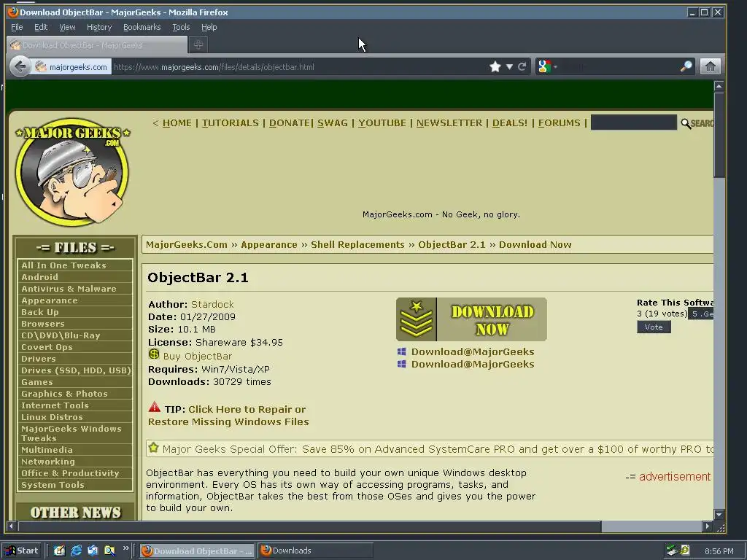Click the first system tray icon
Image resolution: width=747 pixels, height=560 pixels.
point(672,551)
